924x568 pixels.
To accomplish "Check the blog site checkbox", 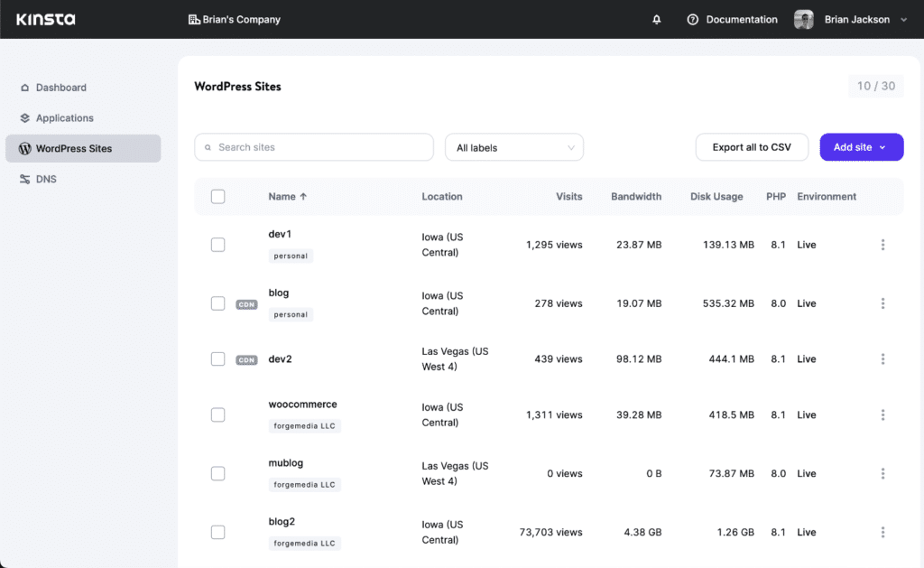I will (218, 303).
